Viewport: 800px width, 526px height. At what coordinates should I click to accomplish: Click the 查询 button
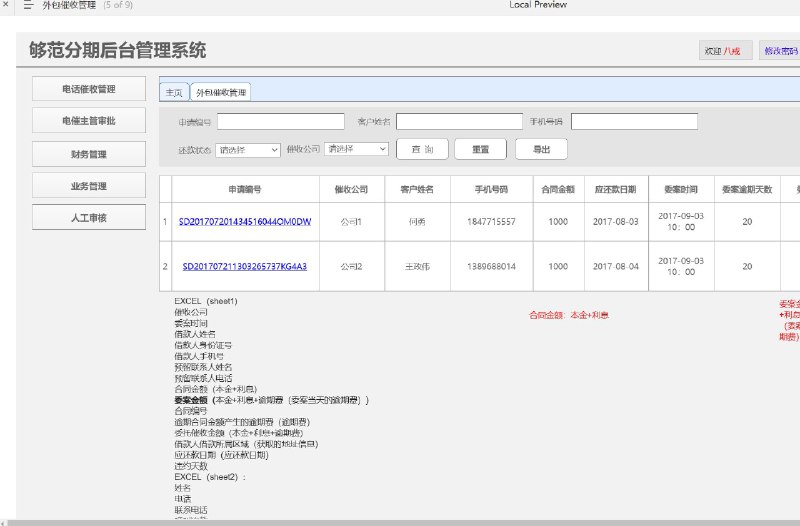pos(422,149)
